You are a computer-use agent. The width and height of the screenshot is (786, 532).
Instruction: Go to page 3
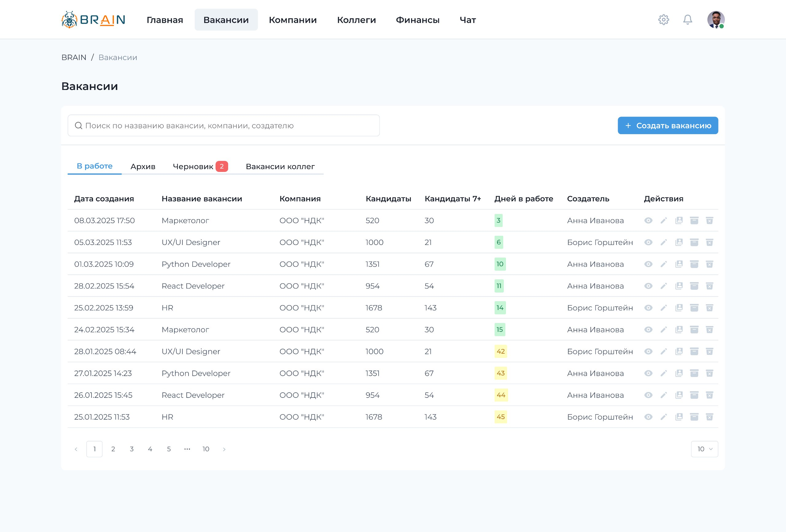point(132,449)
